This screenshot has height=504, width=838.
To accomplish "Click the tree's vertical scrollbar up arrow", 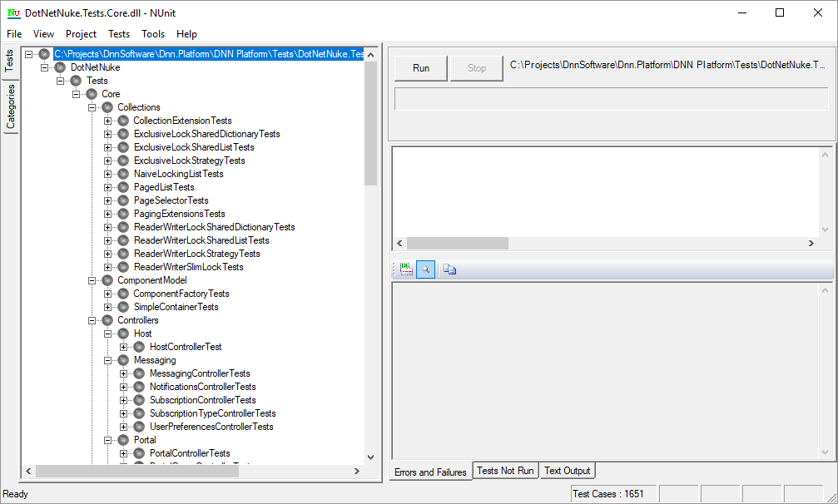I will click(x=371, y=54).
